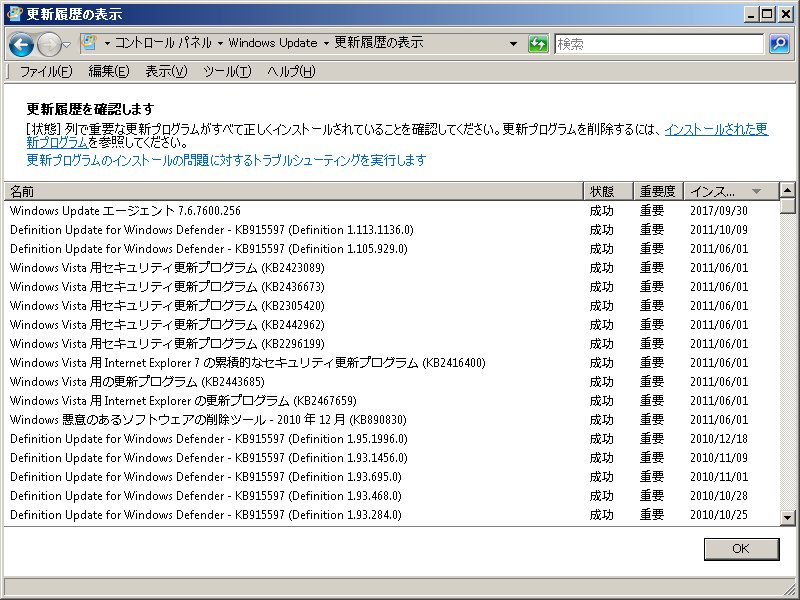Select security update KB2436673 row
Screen dimensions: 800x600
click(391, 287)
